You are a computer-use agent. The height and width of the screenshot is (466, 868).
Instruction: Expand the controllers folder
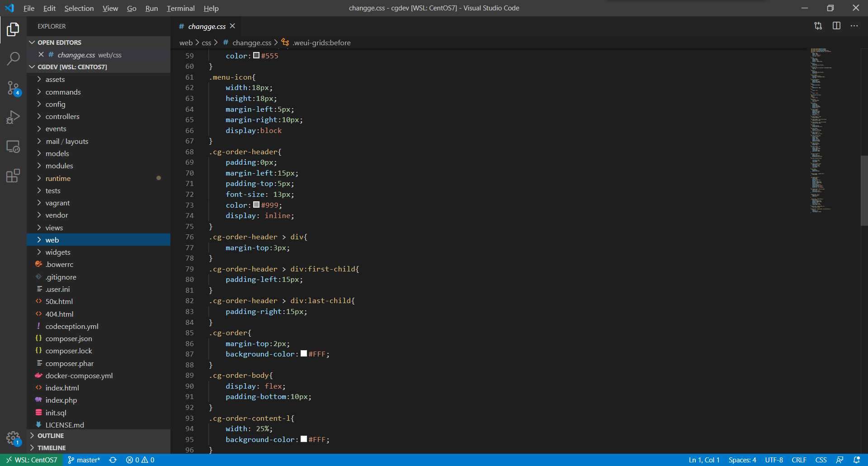tap(62, 116)
